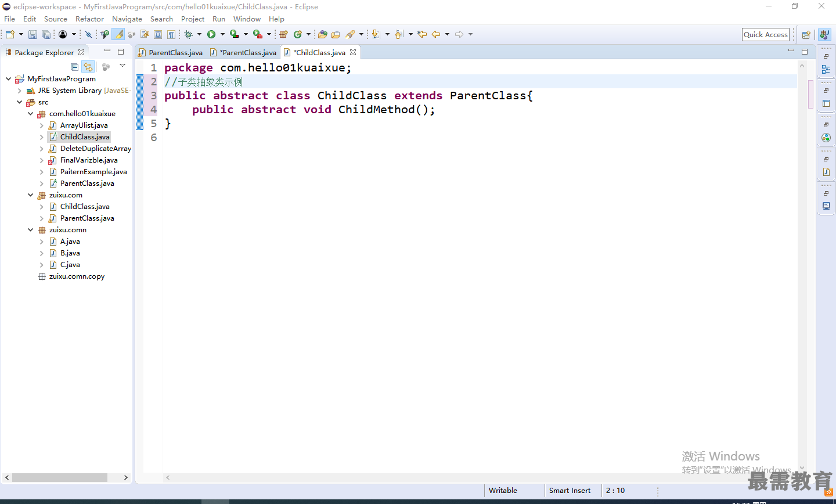Restore the Outline view stack
Viewport: 836px width, 504px height.
[x=826, y=56]
